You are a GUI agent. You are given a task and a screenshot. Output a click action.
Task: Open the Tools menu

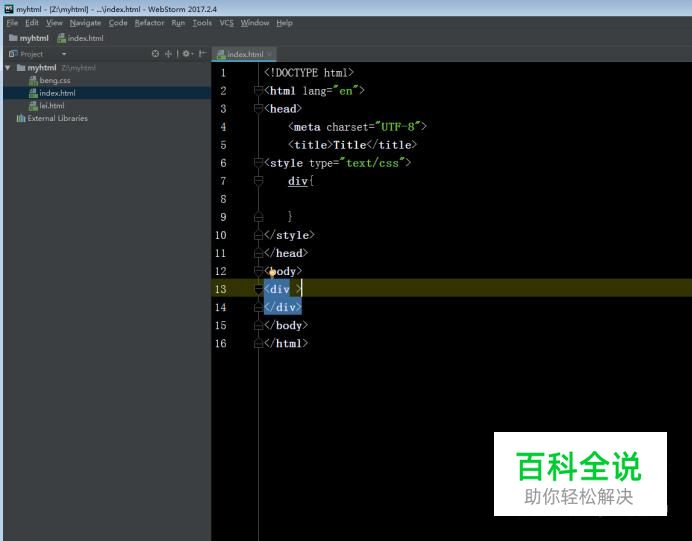point(202,23)
